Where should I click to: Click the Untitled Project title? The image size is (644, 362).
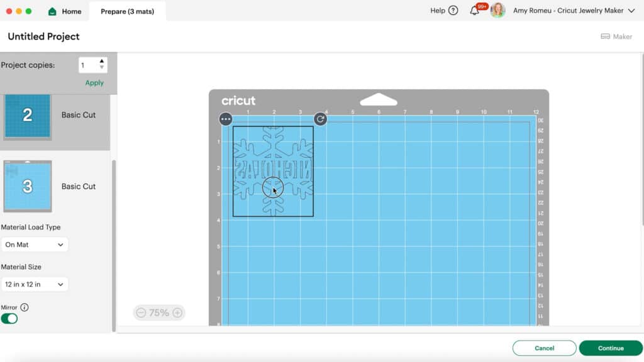click(x=43, y=36)
